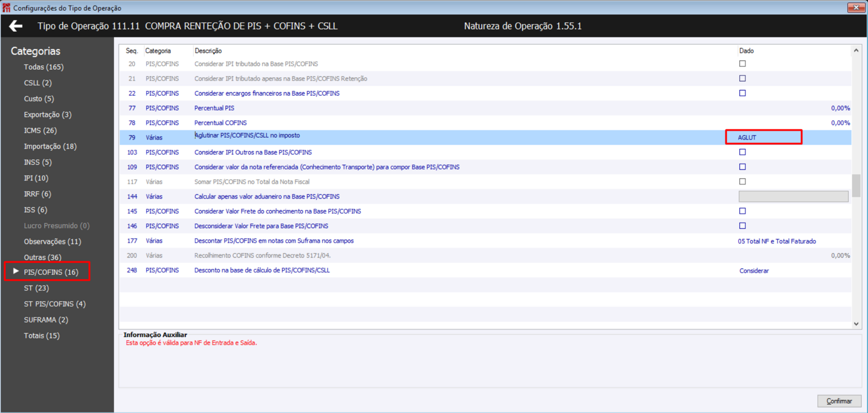Image resolution: width=868 pixels, height=413 pixels.
Task: Toggle checkbox for Somar PIS/COFINS no Total da Nota
Action: pyautogui.click(x=742, y=182)
